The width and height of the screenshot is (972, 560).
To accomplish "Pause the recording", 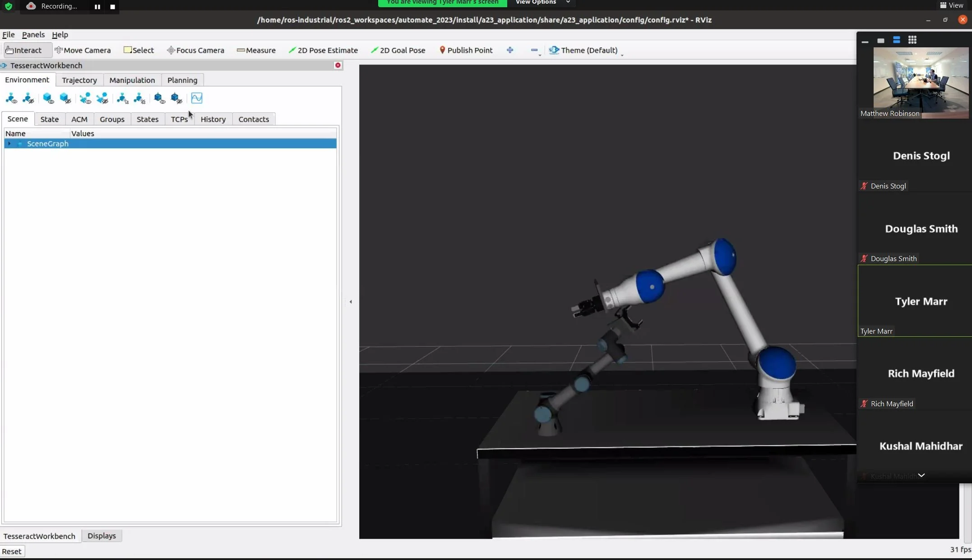I will point(97,6).
